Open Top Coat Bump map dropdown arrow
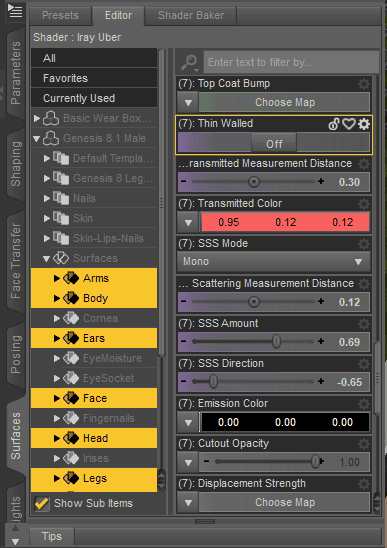387x548 pixels. click(x=188, y=103)
